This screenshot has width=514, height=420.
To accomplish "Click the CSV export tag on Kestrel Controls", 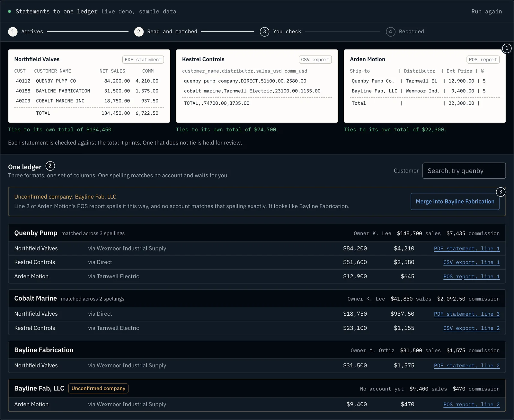I will point(315,60).
